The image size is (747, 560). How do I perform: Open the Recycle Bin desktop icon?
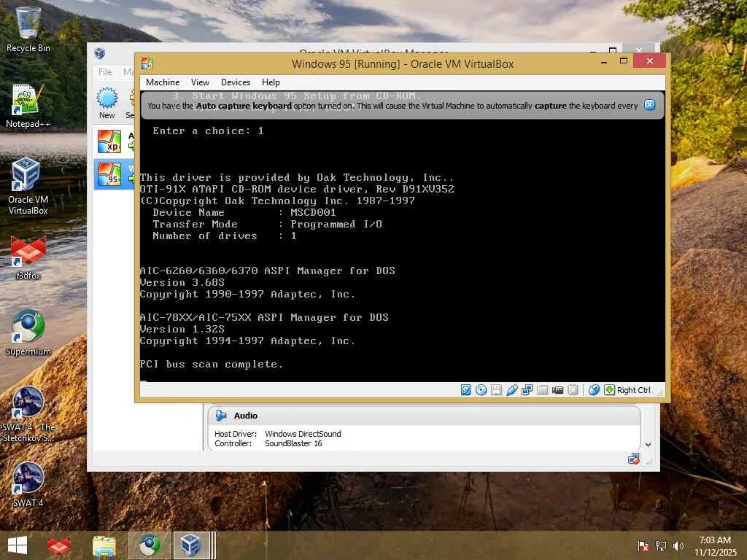point(28,29)
